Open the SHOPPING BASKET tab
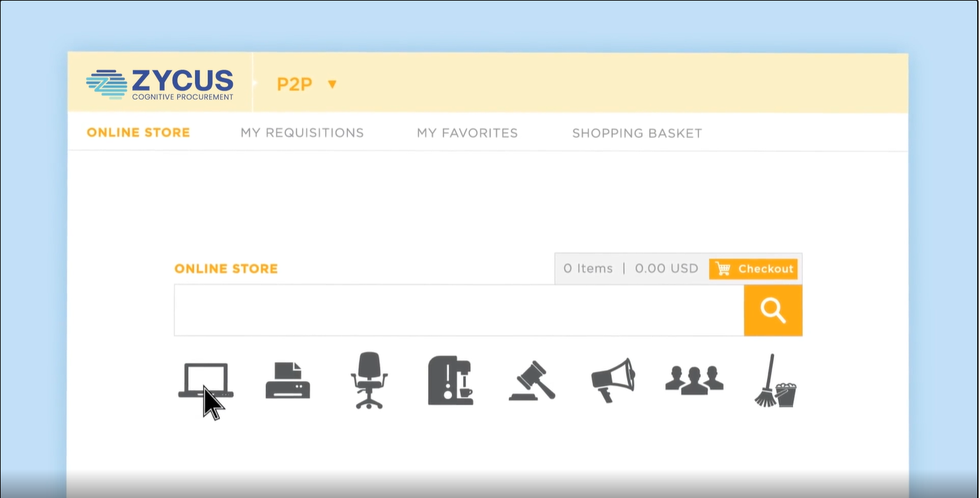980x498 pixels. pyautogui.click(x=637, y=132)
